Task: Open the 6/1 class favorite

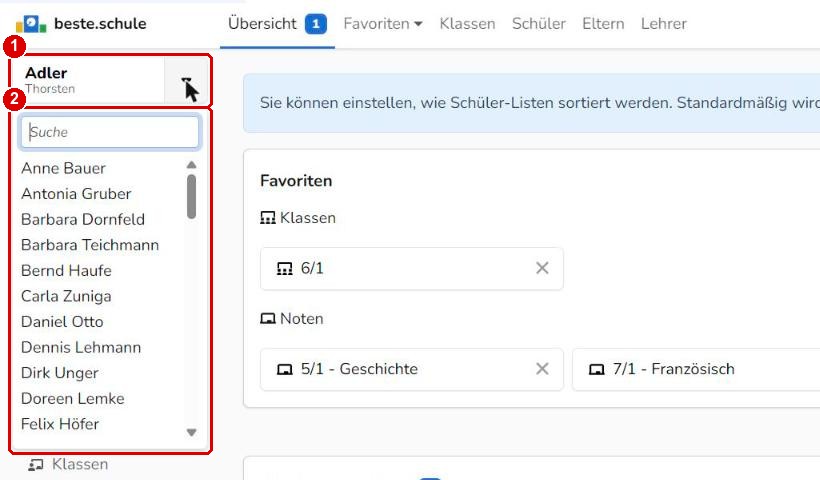Action: tap(412, 269)
